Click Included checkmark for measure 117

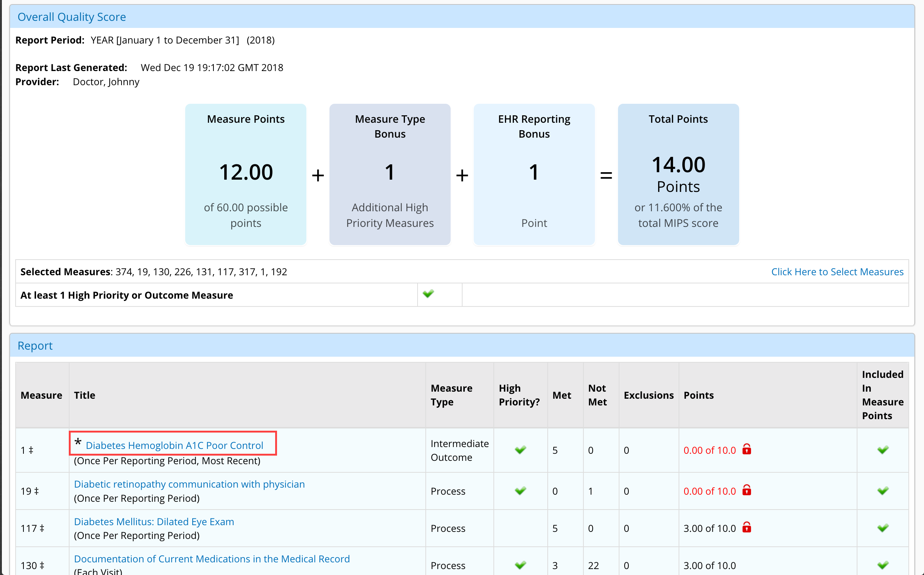[x=883, y=528]
